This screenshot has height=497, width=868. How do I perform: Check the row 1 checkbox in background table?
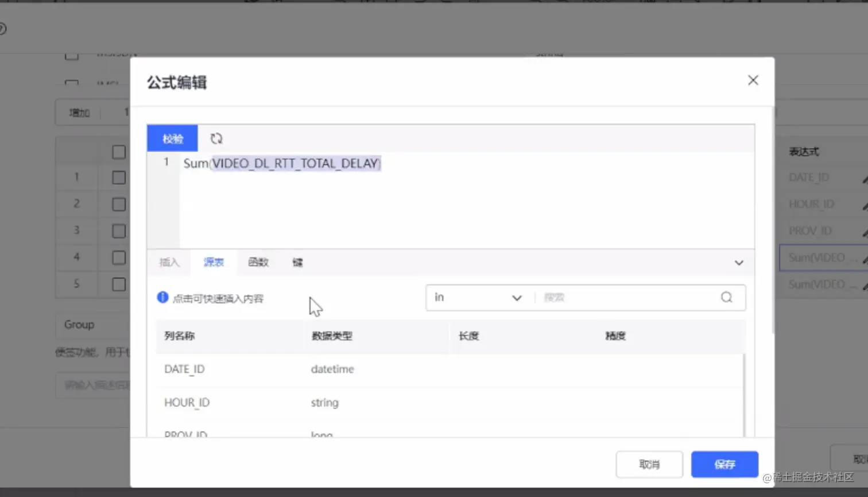click(x=119, y=178)
